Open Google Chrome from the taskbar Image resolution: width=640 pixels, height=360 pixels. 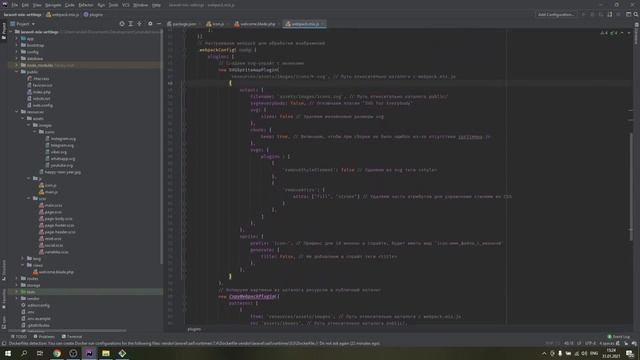point(57,353)
